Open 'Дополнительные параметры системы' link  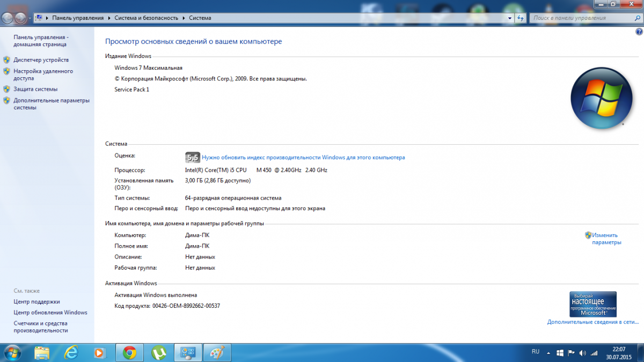(x=52, y=104)
